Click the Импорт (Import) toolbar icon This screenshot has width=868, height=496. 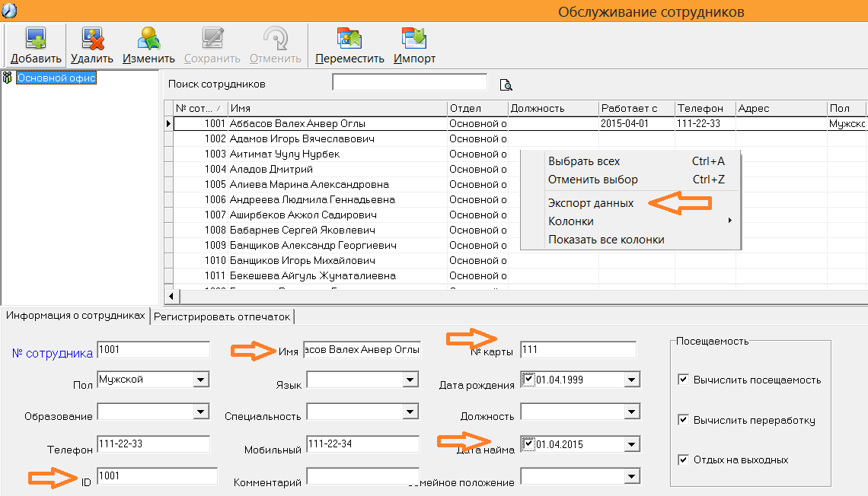(x=414, y=38)
